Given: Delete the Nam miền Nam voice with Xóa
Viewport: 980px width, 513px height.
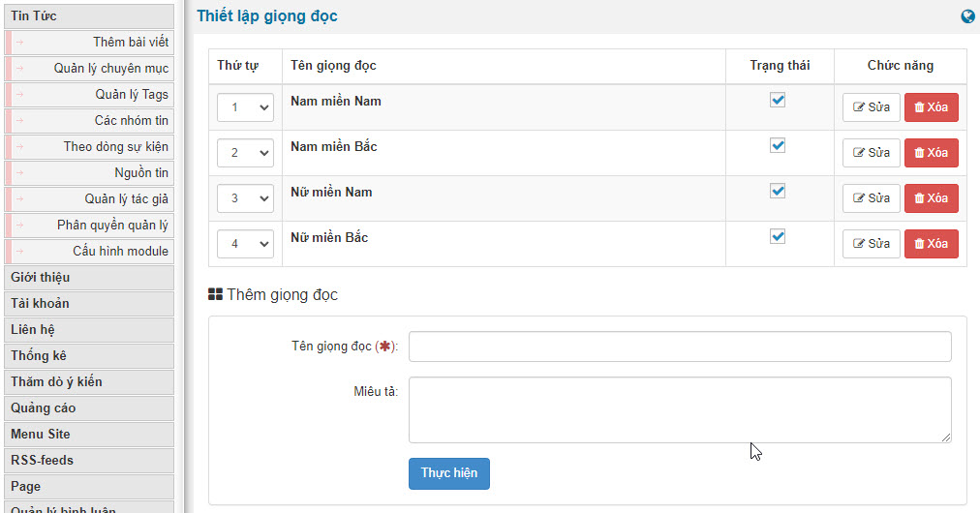Looking at the screenshot, I should (x=932, y=107).
